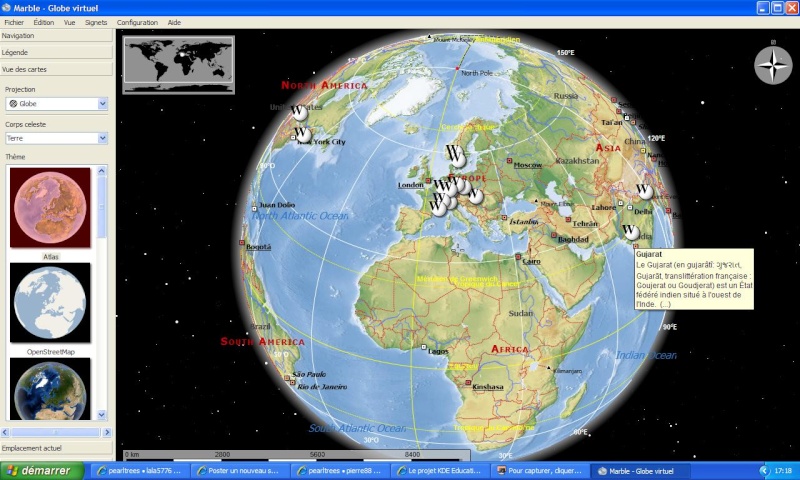Switch to the Poster un nouveau taskbar window
Screen dimensions: 800x480
point(239,471)
